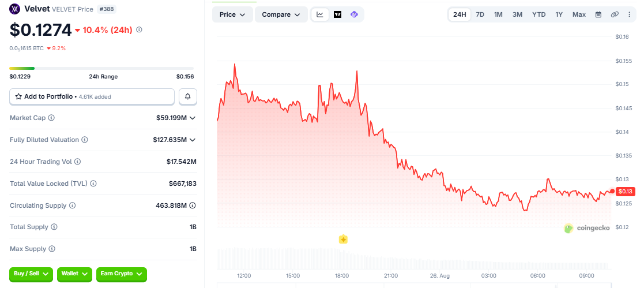Show Market Cap info tooltip icon
644x288 pixels.
click(x=51, y=118)
